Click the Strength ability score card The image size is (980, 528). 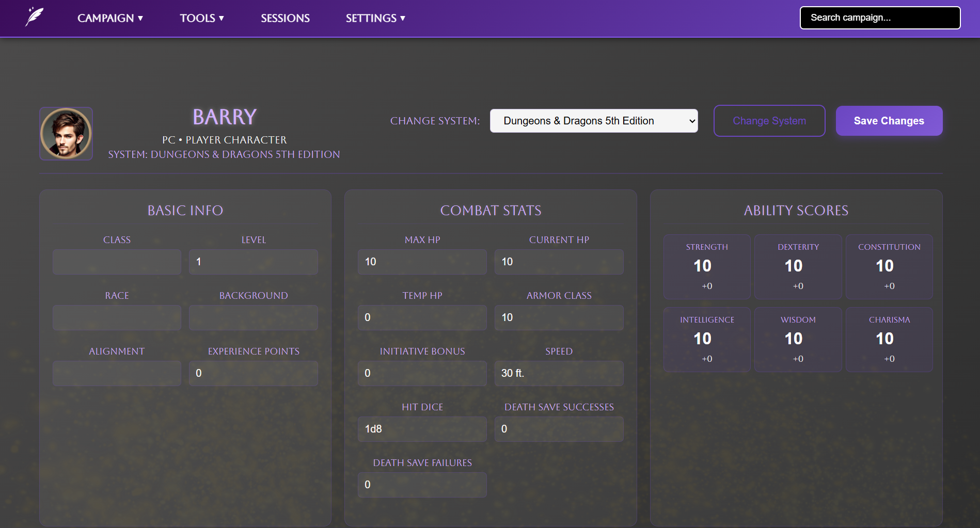pos(707,267)
